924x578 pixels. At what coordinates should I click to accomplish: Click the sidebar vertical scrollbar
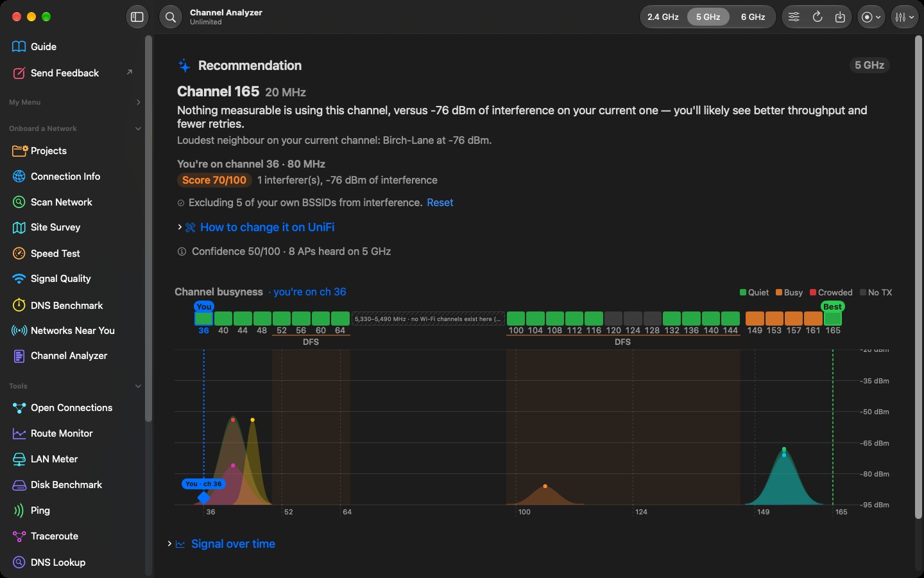(x=149, y=229)
